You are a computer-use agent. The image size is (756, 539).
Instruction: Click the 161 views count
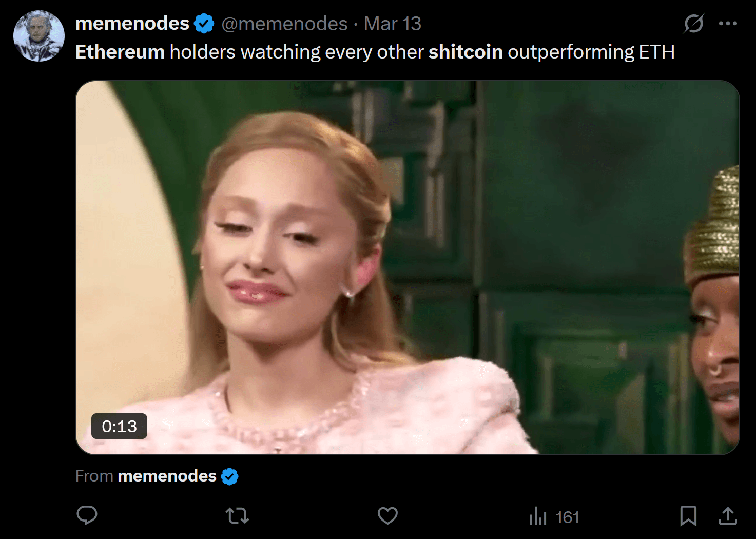coord(567,517)
